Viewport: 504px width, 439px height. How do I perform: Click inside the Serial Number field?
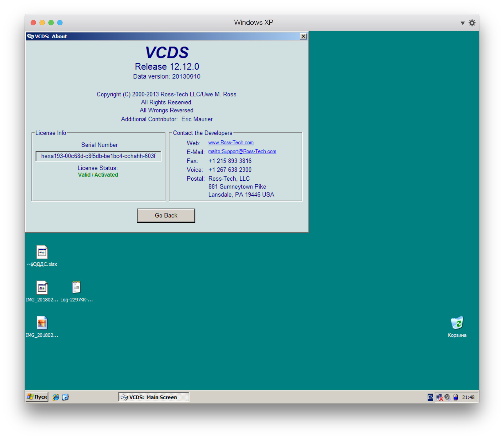coord(98,156)
